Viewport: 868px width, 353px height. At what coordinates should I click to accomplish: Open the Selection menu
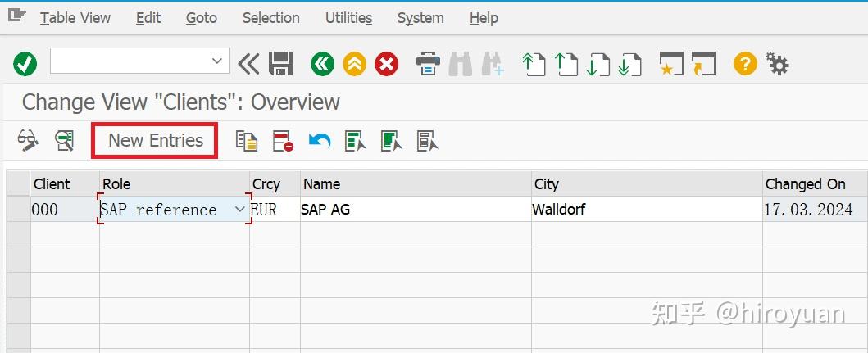click(270, 18)
